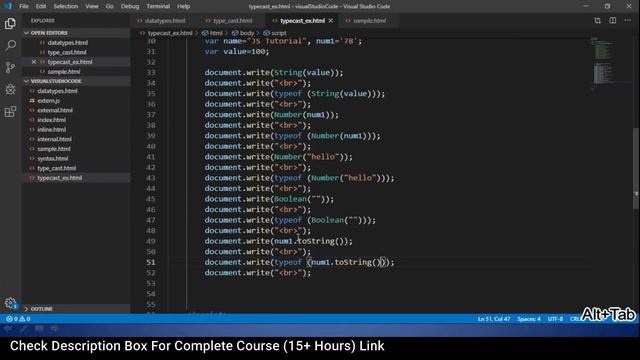Open index.html in the folder tree
The height and width of the screenshot is (360, 640).
[51, 120]
